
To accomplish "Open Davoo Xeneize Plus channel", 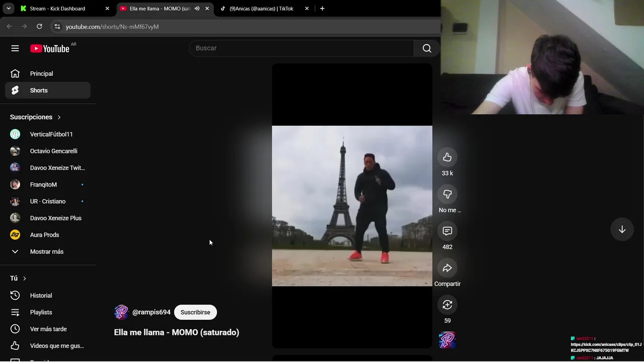I will coord(48,218).
